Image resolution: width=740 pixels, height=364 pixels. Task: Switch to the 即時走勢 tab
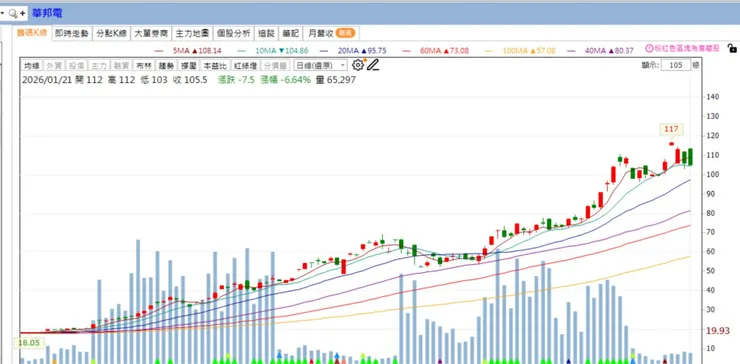point(72,34)
